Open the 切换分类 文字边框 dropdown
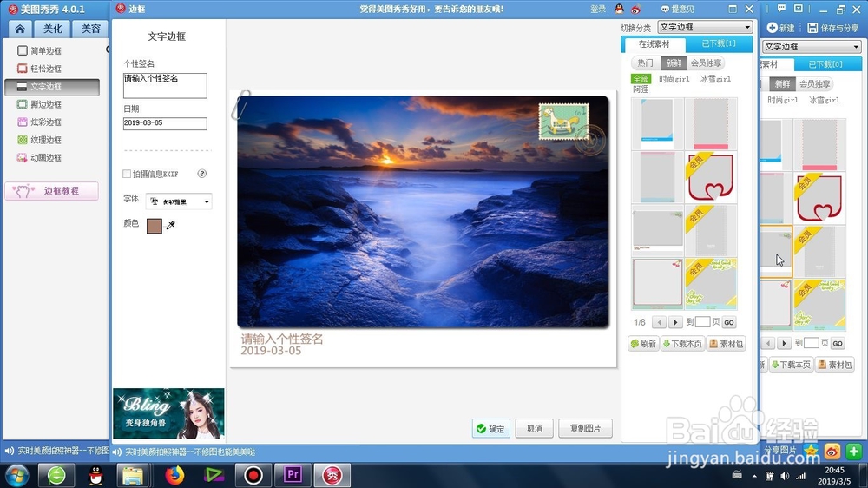868x488 pixels. (x=705, y=27)
